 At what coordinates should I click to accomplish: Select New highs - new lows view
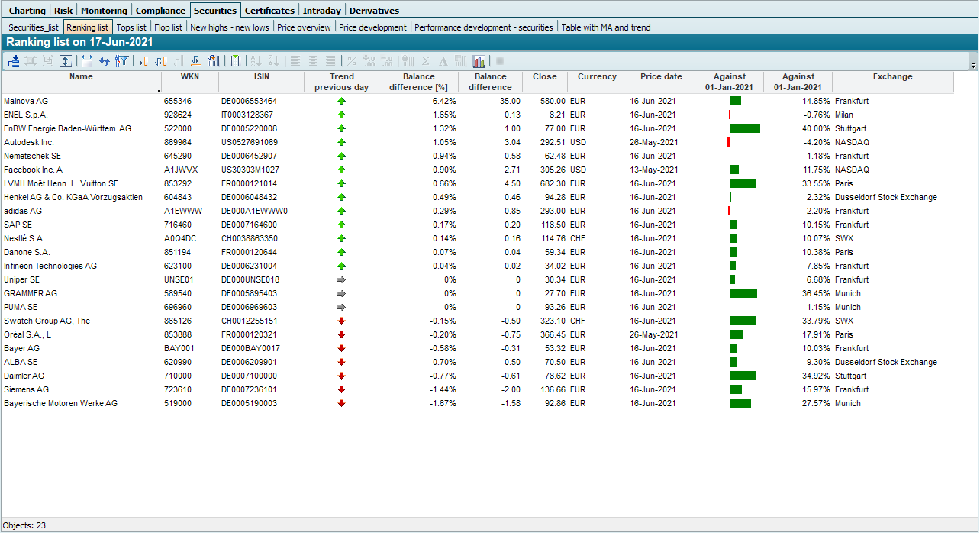click(229, 27)
